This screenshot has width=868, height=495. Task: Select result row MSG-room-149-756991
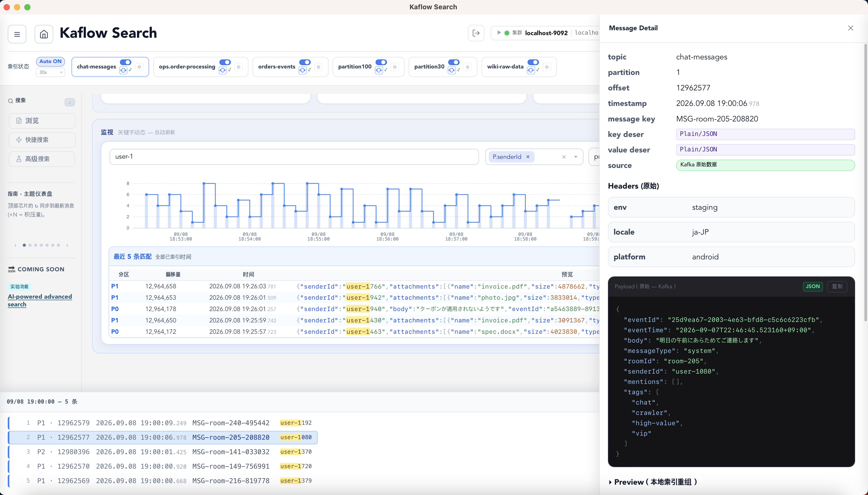click(x=163, y=466)
